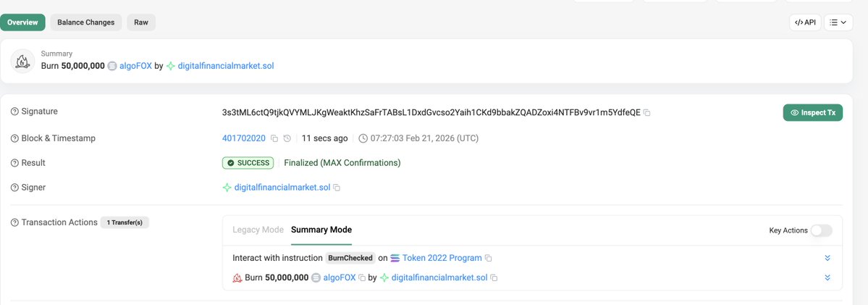Click the Signature help question icon
Screen dimensions: 868x305
click(x=15, y=112)
